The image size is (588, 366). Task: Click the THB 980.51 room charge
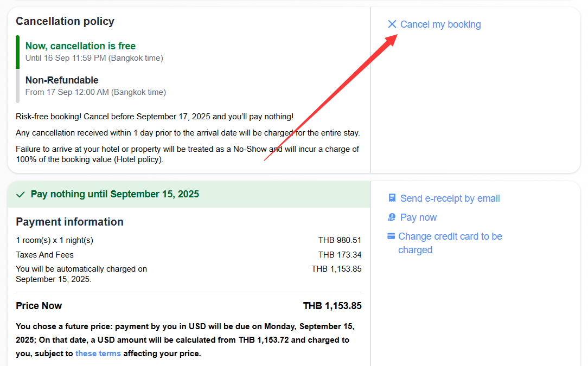(337, 240)
